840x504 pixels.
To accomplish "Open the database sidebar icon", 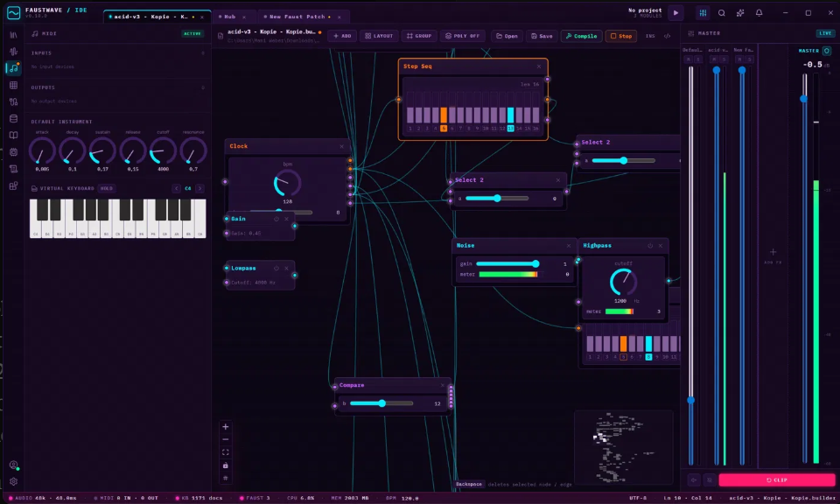I will [13, 118].
